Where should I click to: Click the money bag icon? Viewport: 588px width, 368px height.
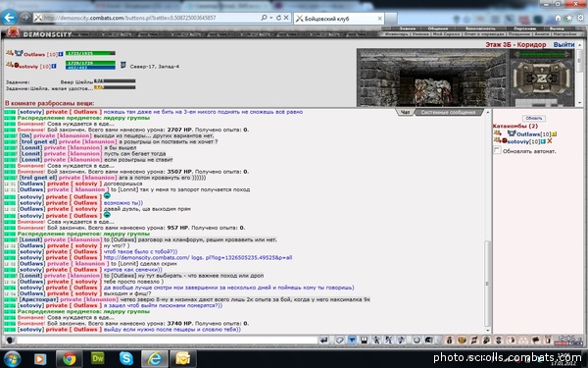449,341
